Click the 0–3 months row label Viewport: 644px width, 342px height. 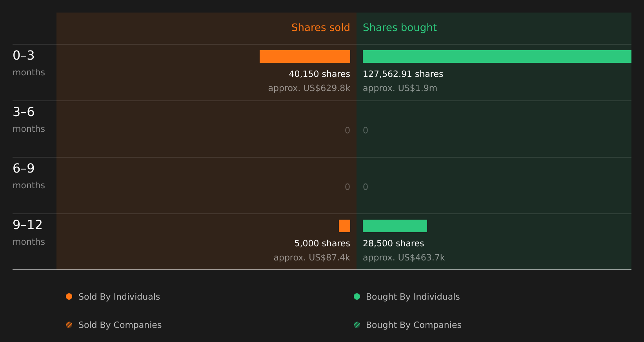click(x=29, y=63)
